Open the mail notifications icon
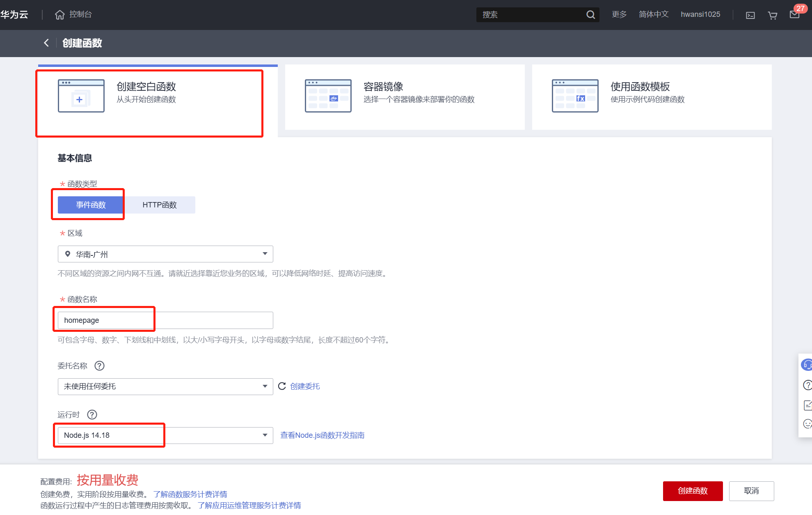This screenshot has width=812, height=515. pos(795,15)
